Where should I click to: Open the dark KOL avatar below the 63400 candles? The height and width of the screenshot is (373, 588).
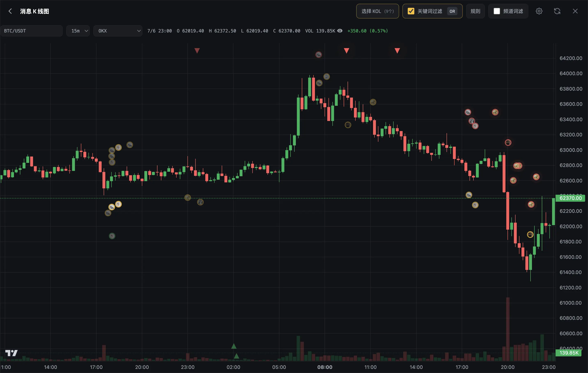point(348,125)
